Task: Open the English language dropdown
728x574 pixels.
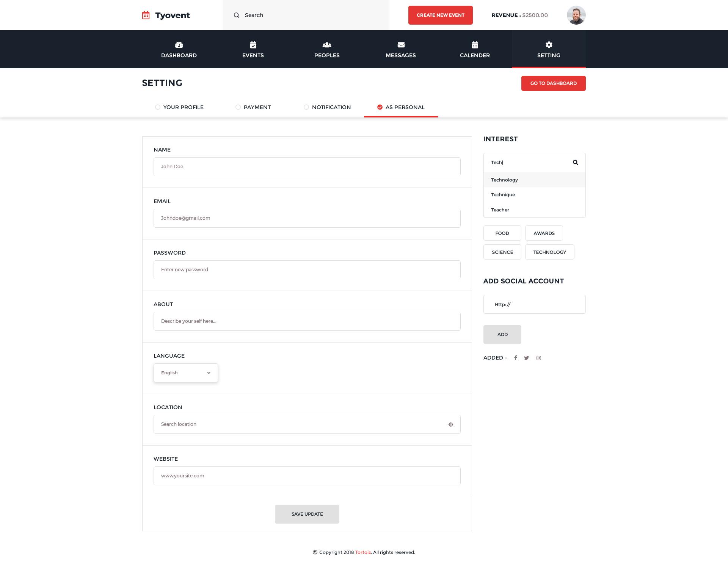Action: pyautogui.click(x=186, y=373)
